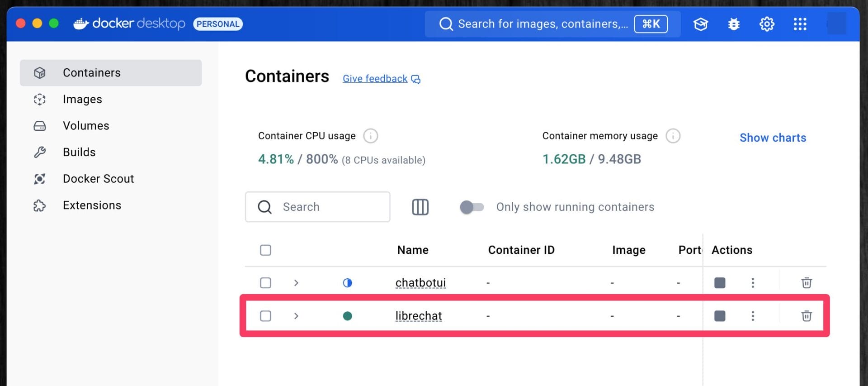Open Settings via the gear icon
This screenshot has width=868, height=386.
click(x=766, y=24)
